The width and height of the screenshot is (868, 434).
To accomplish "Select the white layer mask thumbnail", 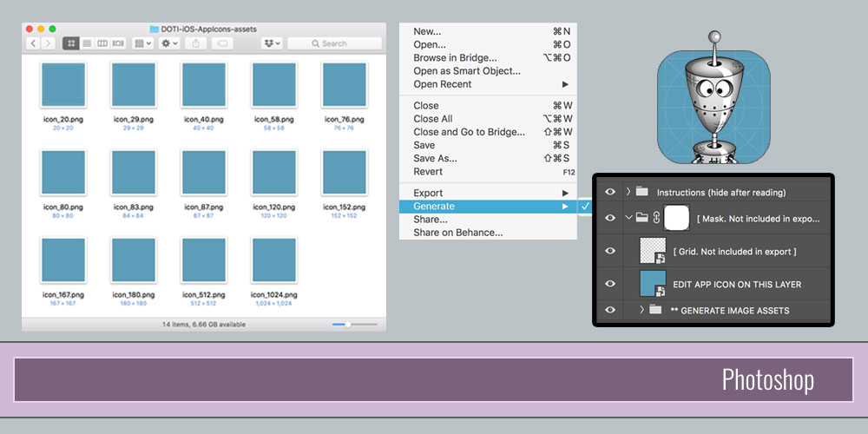I will click(677, 218).
